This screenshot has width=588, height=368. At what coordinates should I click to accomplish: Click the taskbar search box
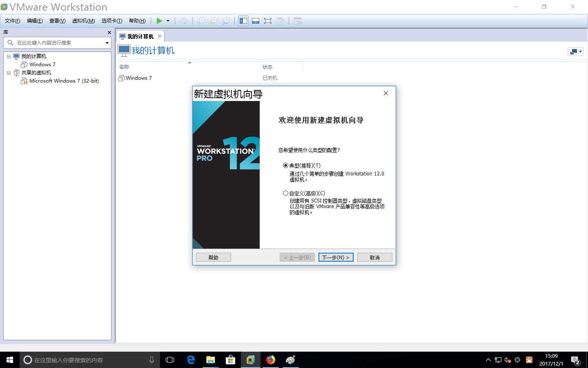point(90,360)
